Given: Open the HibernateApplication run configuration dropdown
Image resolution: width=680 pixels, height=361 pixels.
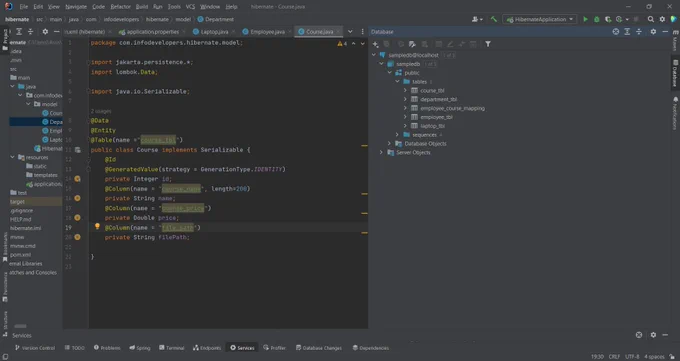Looking at the screenshot, I should 540,19.
